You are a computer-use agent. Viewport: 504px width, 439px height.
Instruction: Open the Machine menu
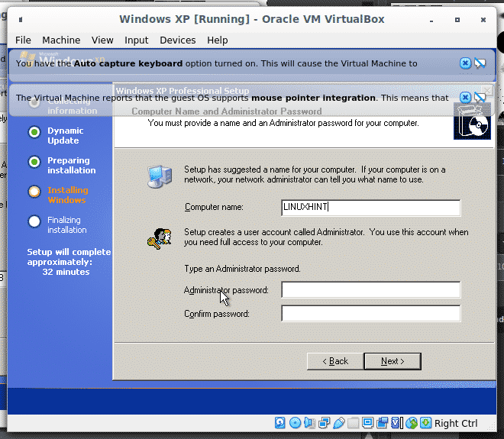pyautogui.click(x=61, y=40)
